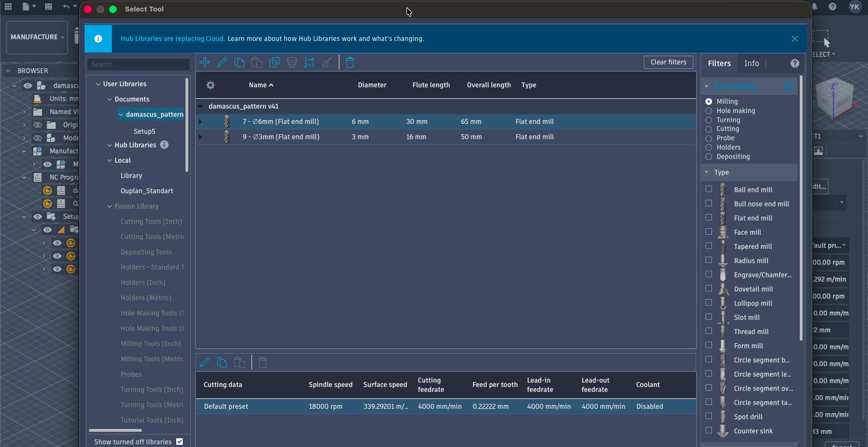Toggle Show turned off libraries checkbox

[179, 442]
